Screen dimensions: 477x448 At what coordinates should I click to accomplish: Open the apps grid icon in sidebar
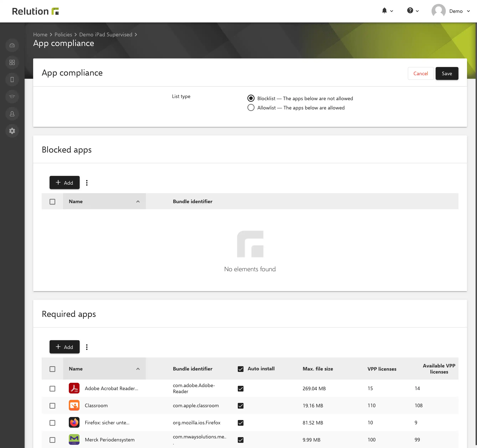coord(12,62)
